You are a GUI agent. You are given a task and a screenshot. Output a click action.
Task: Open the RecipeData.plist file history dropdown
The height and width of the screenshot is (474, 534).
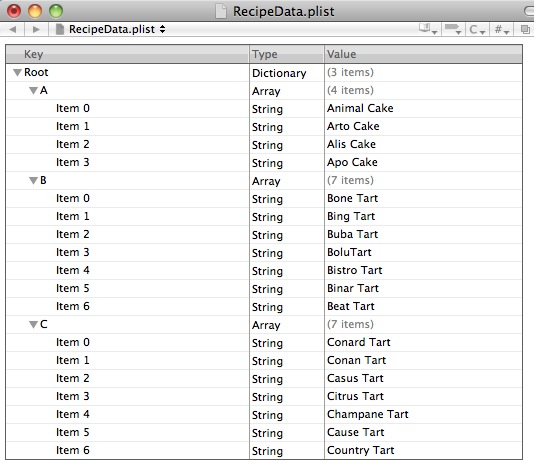click(x=111, y=29)
